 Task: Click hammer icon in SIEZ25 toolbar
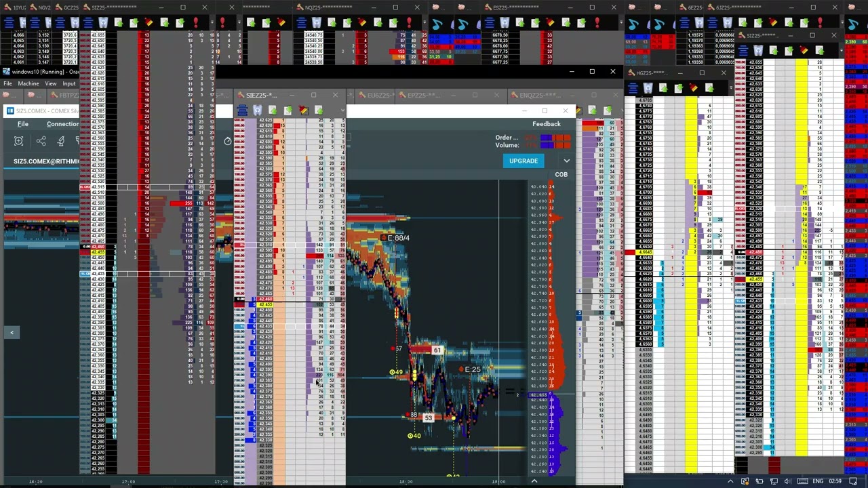click(303, 110)
